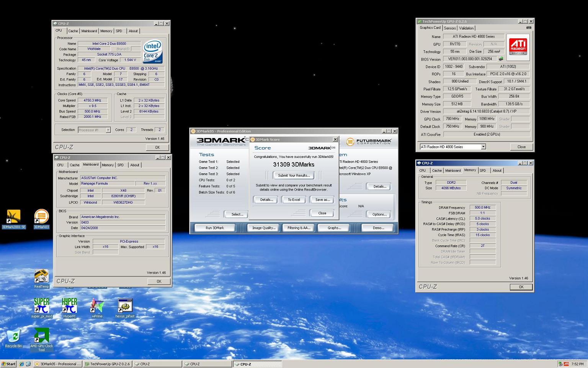Open the wPrime desktop shortcut
The image size is (588, 368).
(x=97, y=308)
